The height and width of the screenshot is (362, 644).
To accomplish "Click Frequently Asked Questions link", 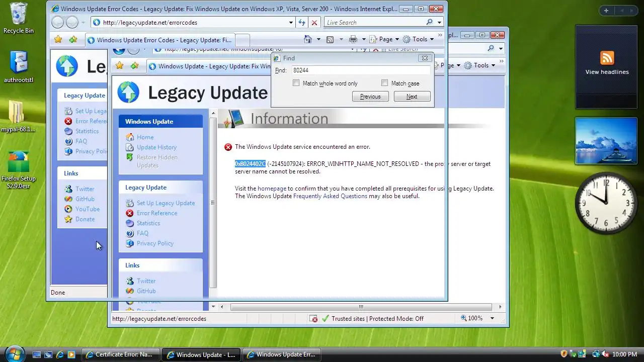I will pos(330,196).
